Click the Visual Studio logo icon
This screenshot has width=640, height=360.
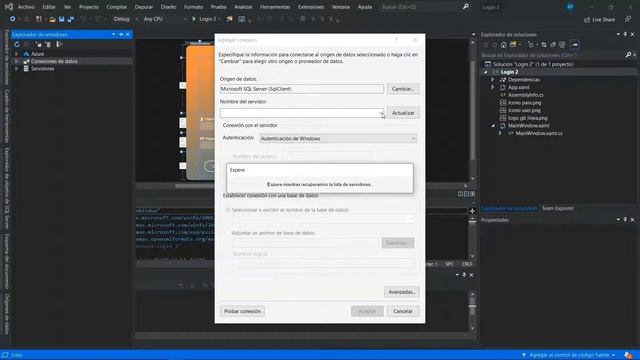8,7
